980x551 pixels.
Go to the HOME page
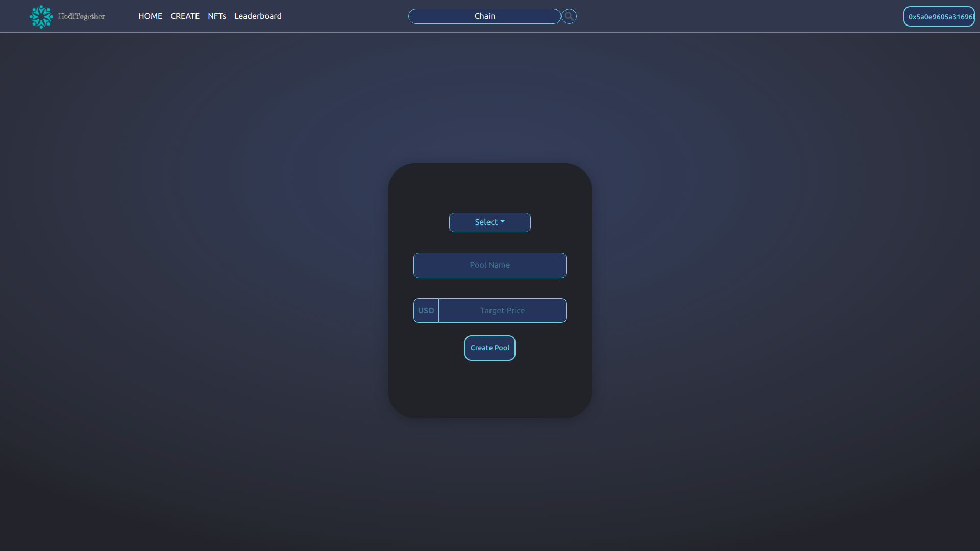coord(150,16)
